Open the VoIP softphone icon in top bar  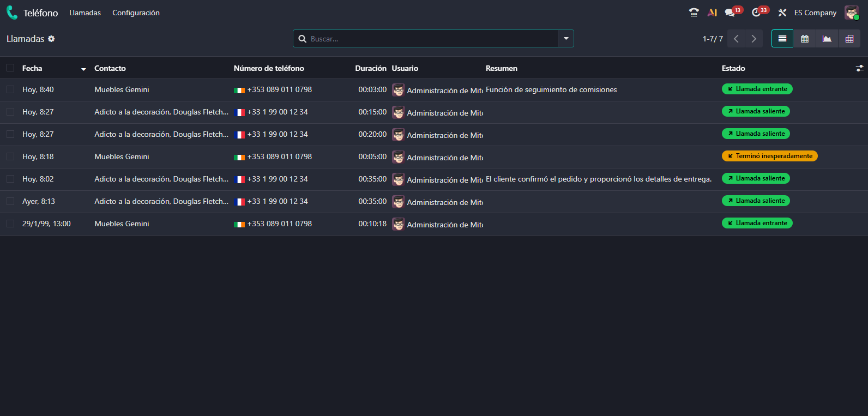(x=694, y=13)
